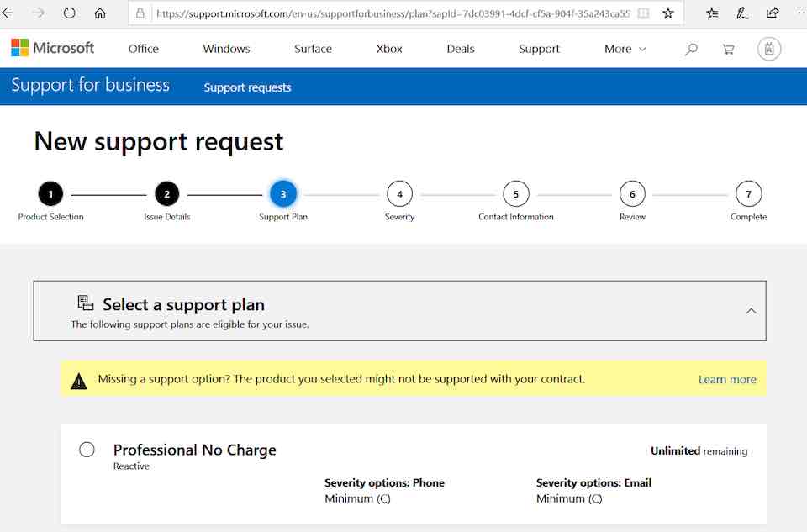Click the warning triangle icon
The height and width of the screenshot is (532, 807).
click(79, 382)
